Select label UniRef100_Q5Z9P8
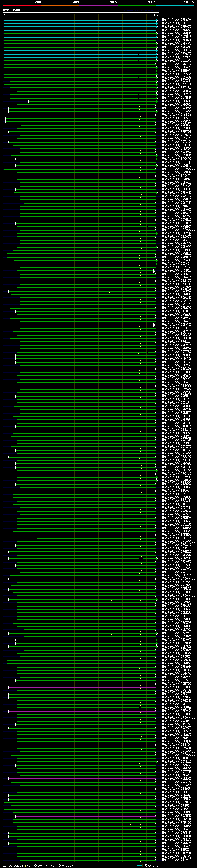This screenshot has width=197, height=868. tap(176, 57)
